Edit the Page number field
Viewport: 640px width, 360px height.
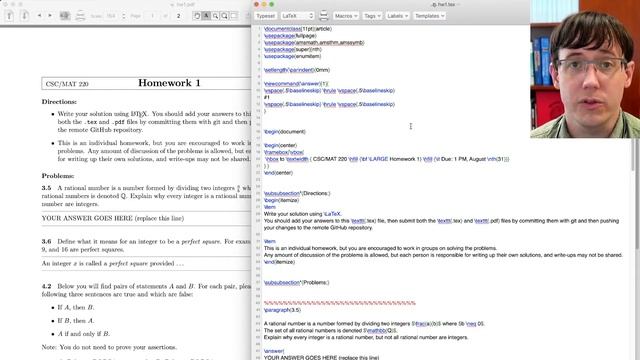(152, 16)
